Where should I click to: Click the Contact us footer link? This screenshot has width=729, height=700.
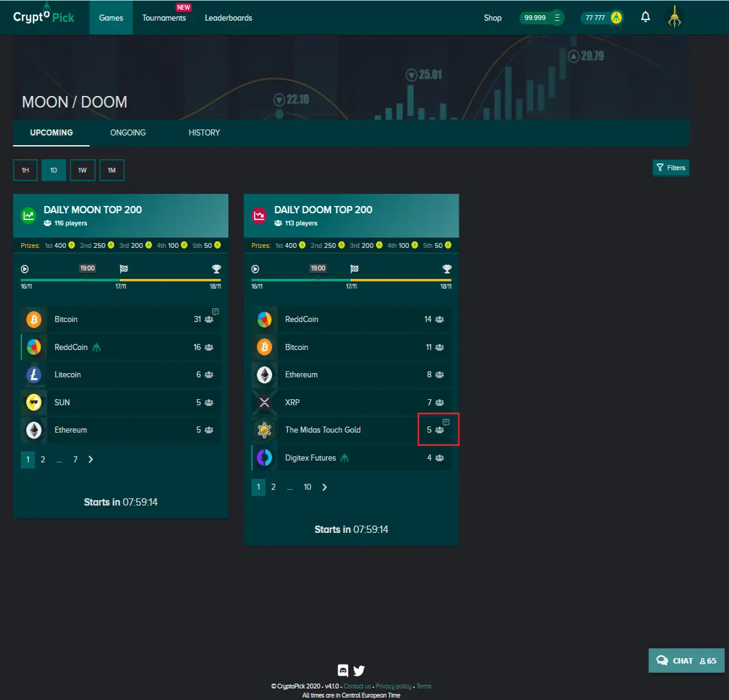pos(357,686)
